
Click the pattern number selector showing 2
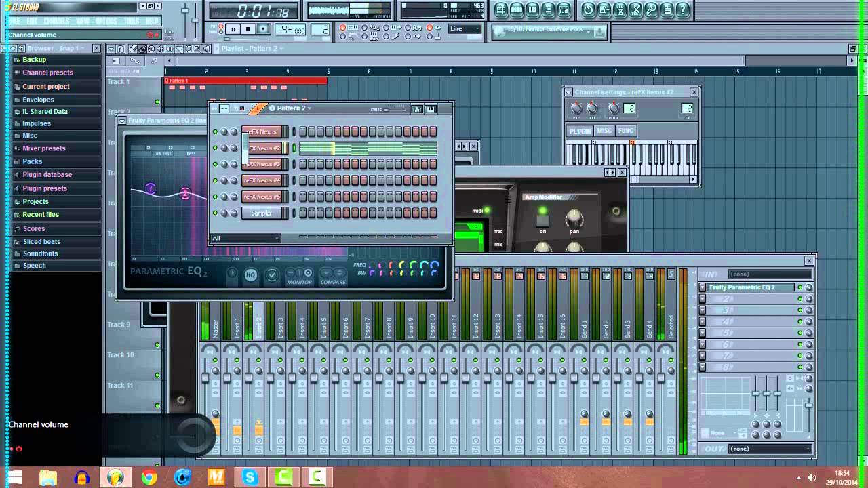321,30
